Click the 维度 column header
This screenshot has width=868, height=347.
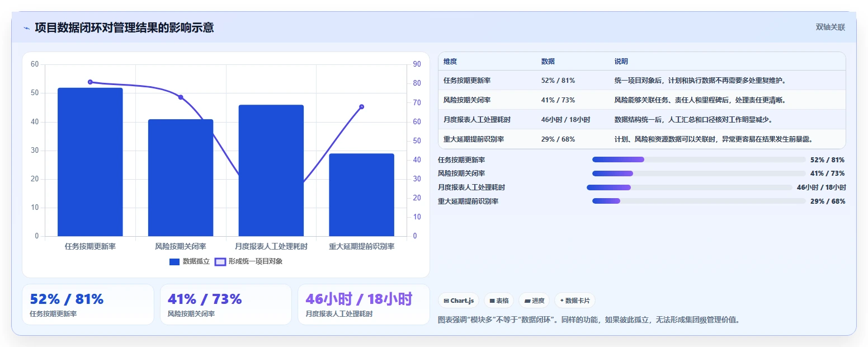click(450, 61)
